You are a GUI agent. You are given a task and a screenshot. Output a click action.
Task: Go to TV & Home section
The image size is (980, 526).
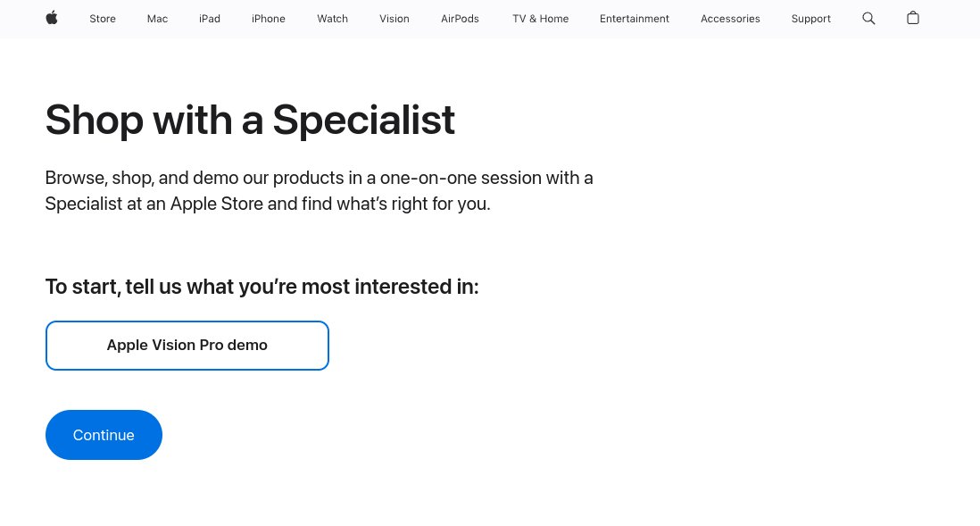click(x=540, y=19)
